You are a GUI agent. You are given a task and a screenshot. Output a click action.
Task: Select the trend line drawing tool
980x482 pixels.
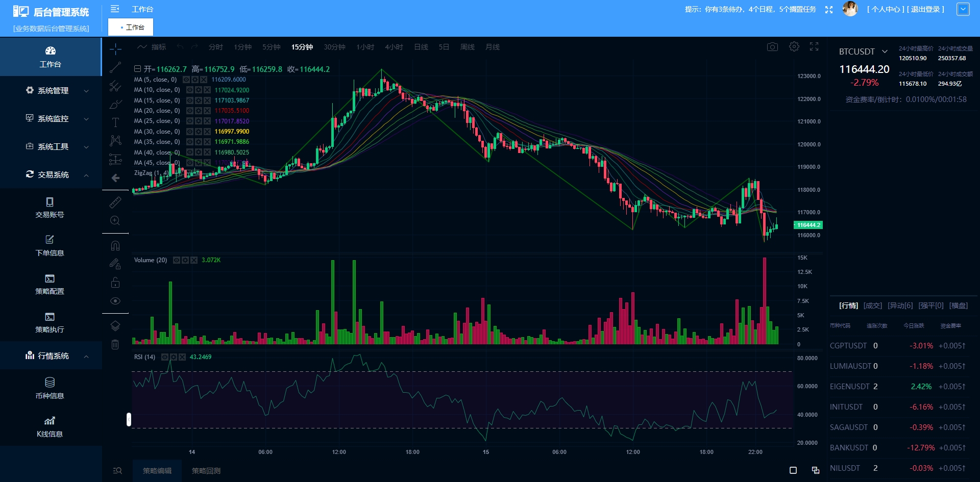coord(115,67)
